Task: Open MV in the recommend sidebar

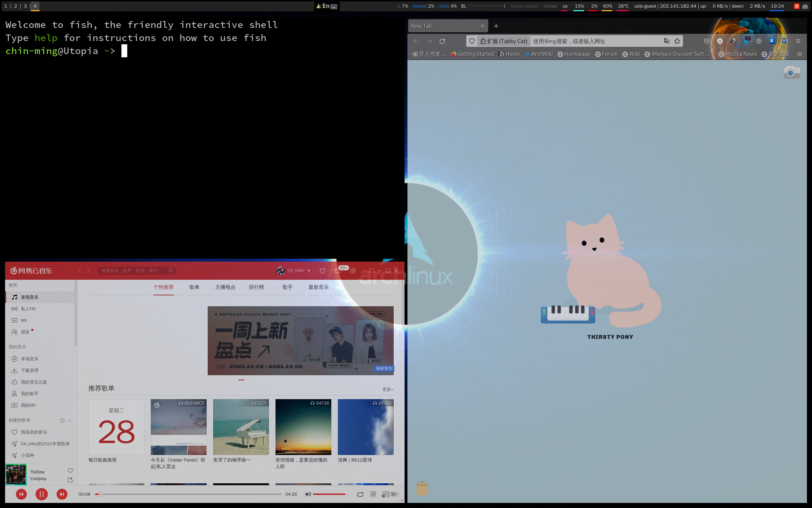Action: coord(40,320)
